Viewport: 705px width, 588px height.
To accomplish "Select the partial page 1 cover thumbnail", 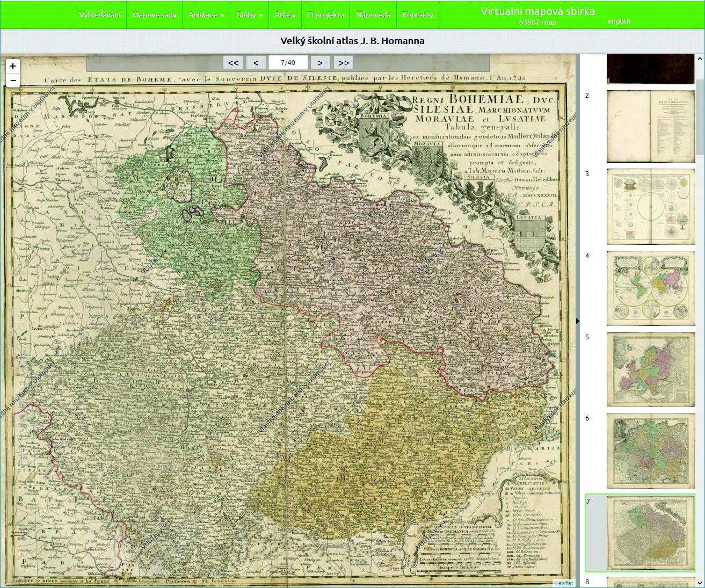I will pyautogui.click(x=651, y=69).
